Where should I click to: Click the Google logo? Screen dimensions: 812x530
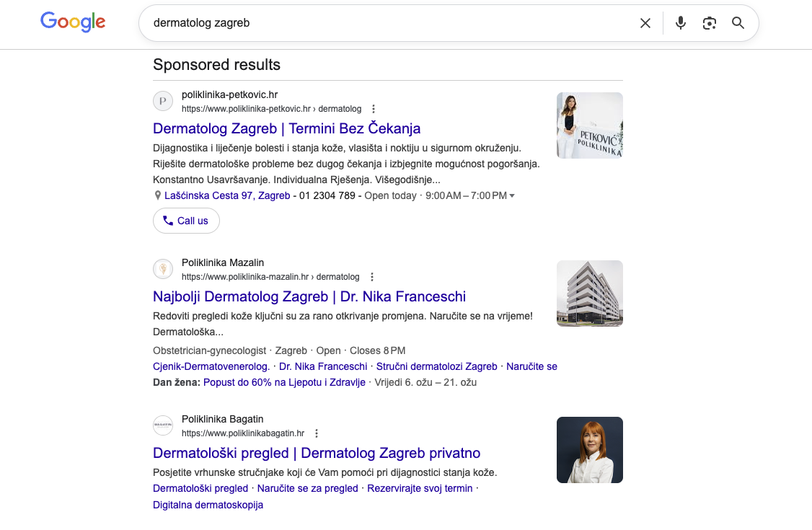tap(73, 22)
